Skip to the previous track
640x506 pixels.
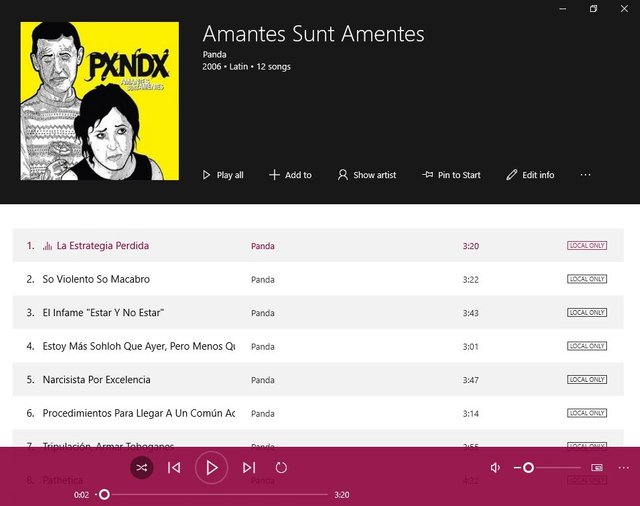(x=174, y=468)
